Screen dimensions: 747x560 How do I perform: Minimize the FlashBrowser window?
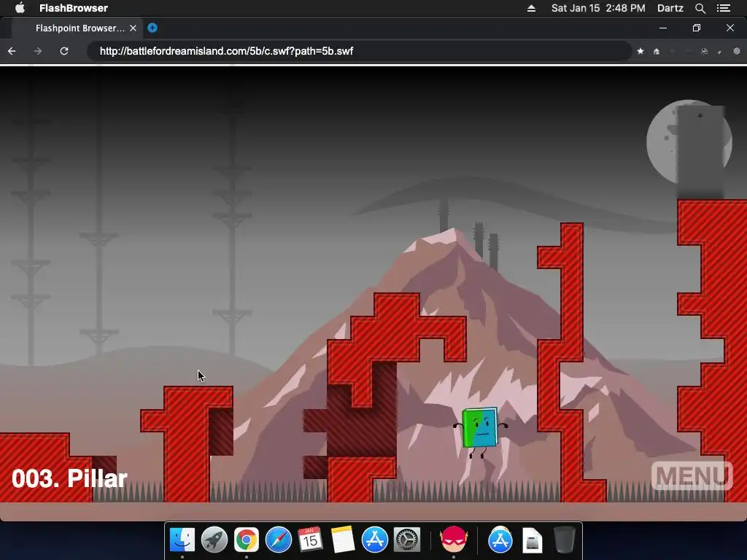click(x=662, y=28)
